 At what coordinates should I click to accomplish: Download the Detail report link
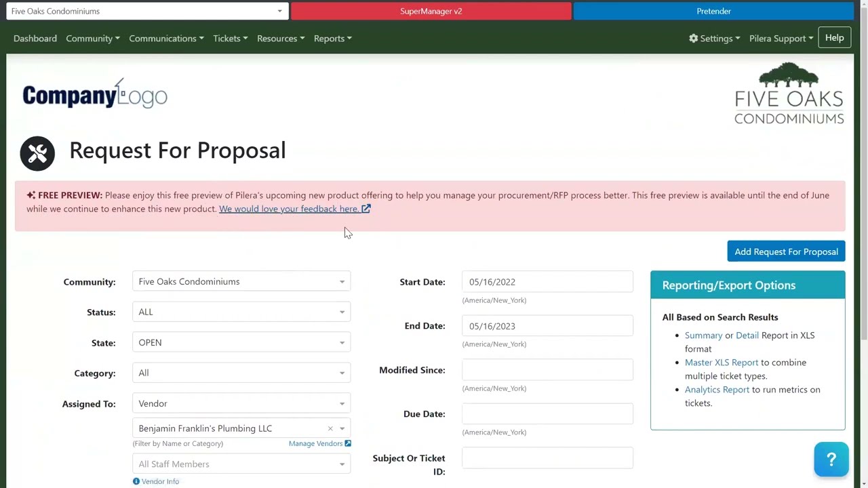(747, 335)
